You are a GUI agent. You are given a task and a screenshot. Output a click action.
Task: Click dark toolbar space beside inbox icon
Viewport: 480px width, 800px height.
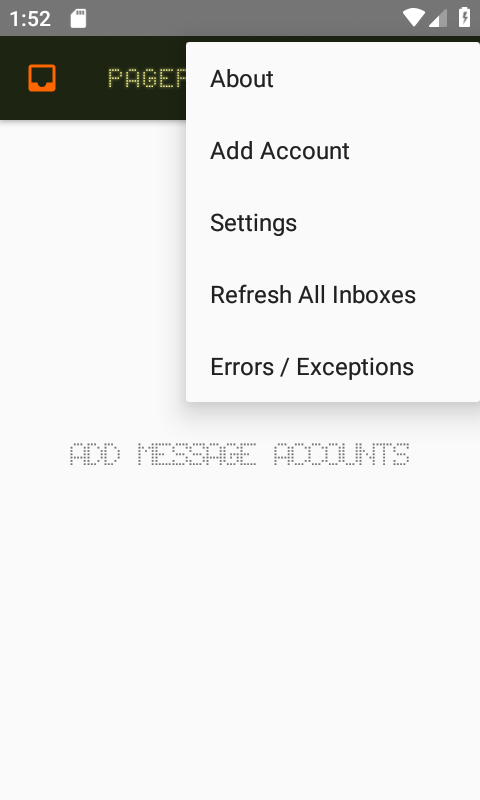(x=82, y=78)
